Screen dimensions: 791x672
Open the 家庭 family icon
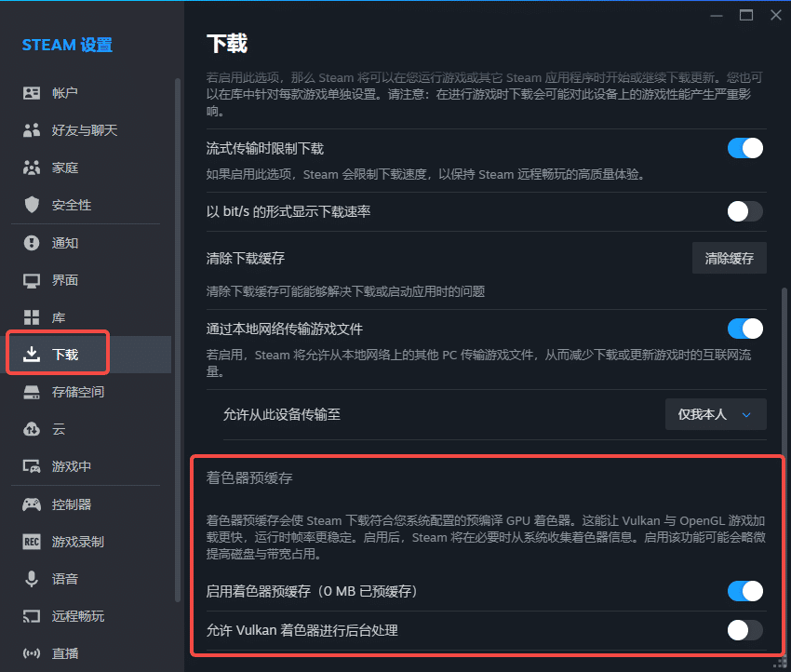(32, 168)
